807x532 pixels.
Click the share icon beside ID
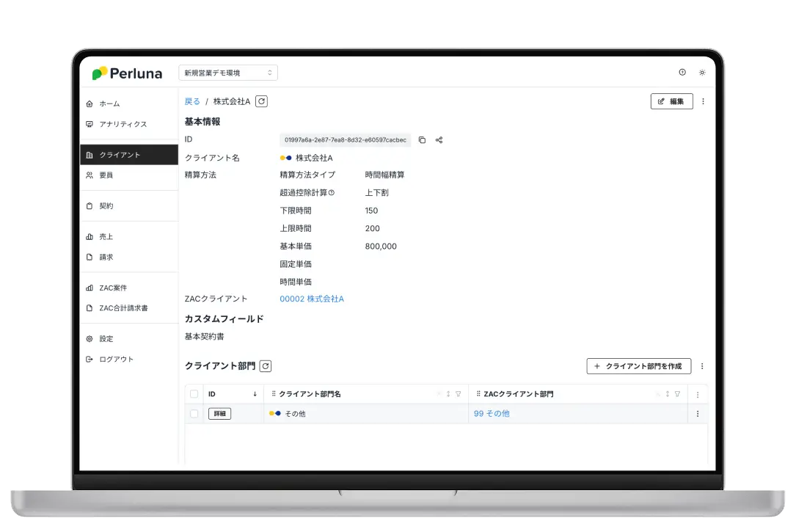pos(439,140)
